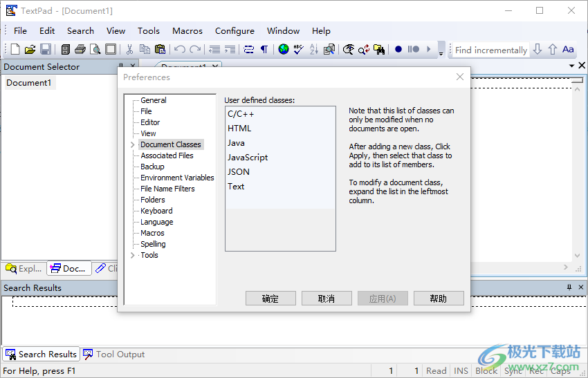The height and width of the screenshot is (378, 588).
Task: Open the document tabs list dropdown arrow
Action: tap(571, 66)
